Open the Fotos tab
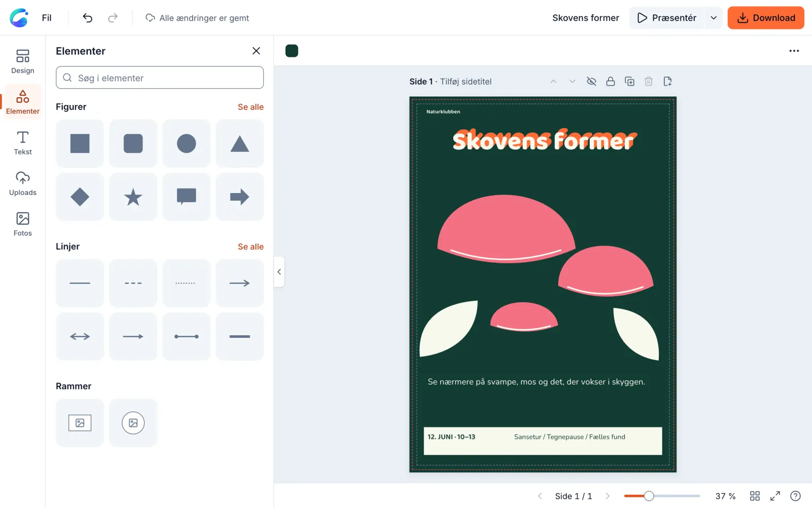Viewport: 812px width, 508px height. tap(23, 225)
